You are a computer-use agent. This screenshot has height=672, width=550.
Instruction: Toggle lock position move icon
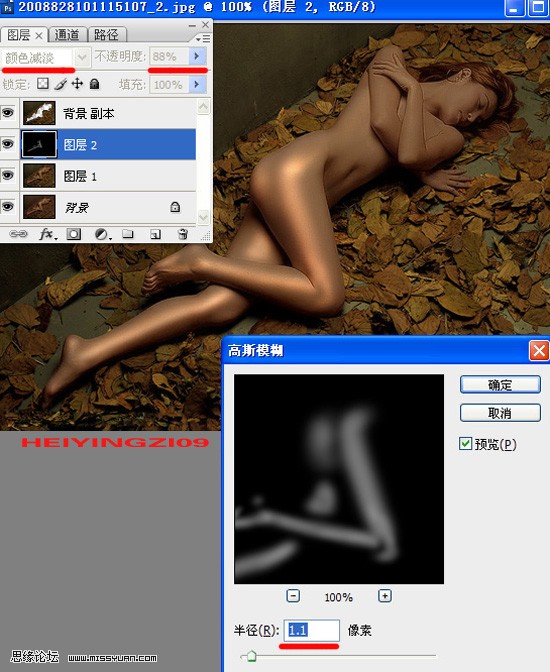pyautogui.click(x=77, y=83)
